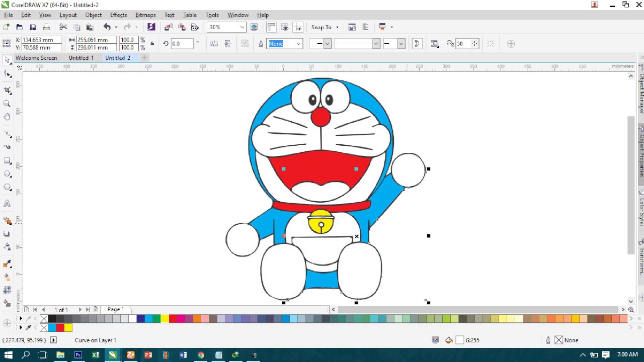The height and width of the screenshot is (362, 644).
Task: Select the Drop Shadow tool
Action: point(7,234)
